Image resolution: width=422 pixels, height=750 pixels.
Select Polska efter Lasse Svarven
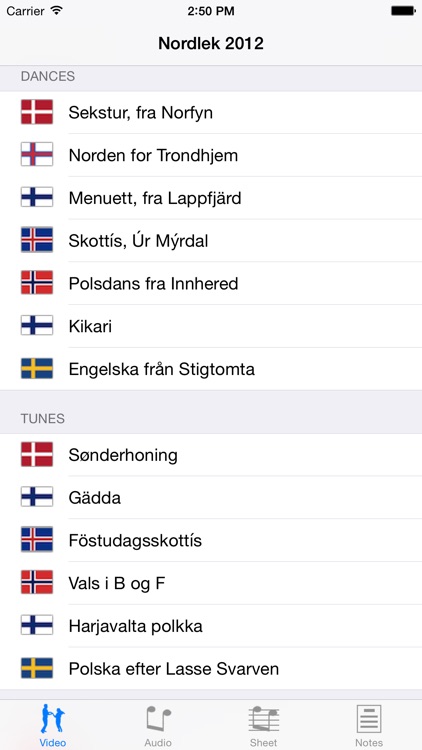click(211, 669)
